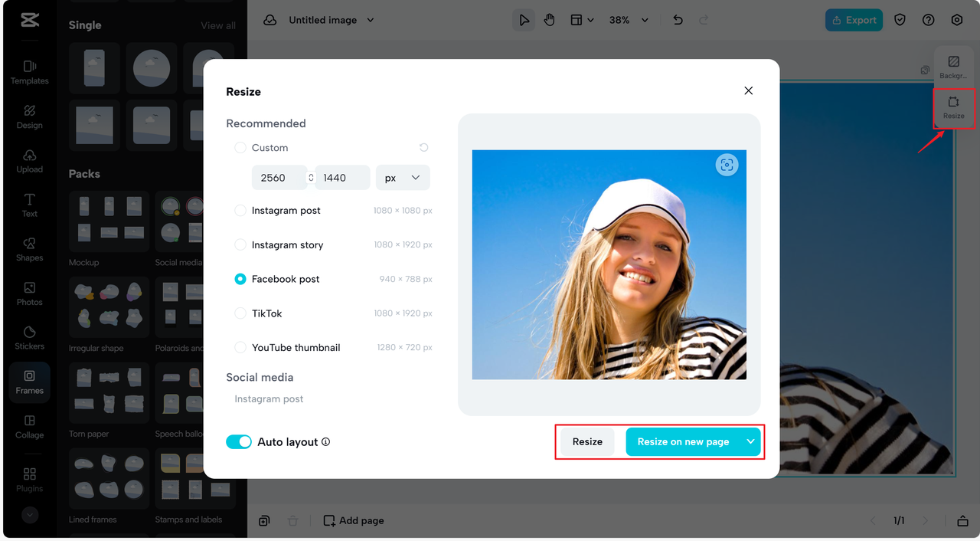Open the canvas layout dropdown in toolbar
This screenshot has width=980, height=541.
pyautogui.click(x=582, y=20)
